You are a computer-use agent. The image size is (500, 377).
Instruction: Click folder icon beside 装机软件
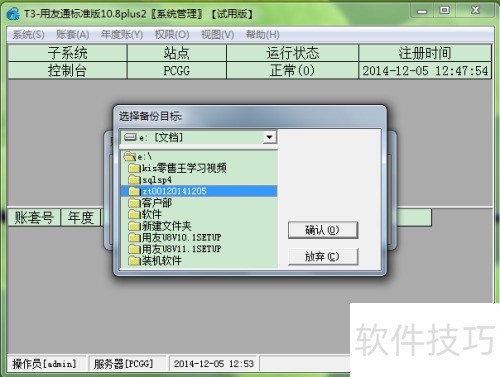(x=135, y=260)
